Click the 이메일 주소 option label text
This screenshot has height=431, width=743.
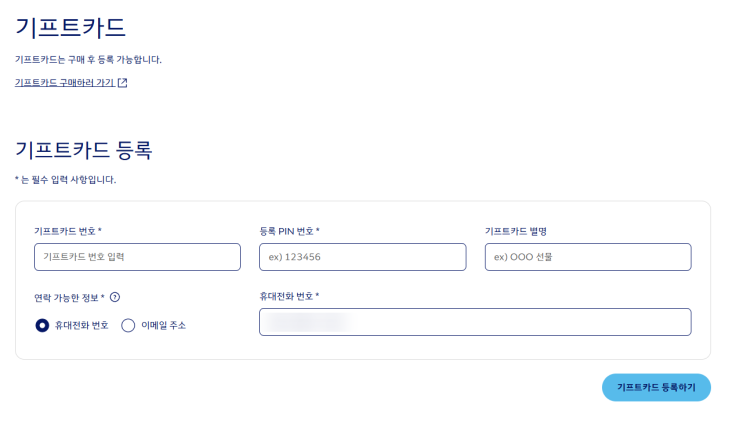pos(163,325)
